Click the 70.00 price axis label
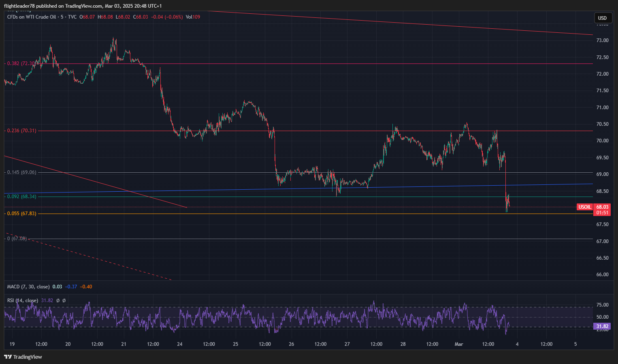Screen dimensions: 618x364 (602, 141)
